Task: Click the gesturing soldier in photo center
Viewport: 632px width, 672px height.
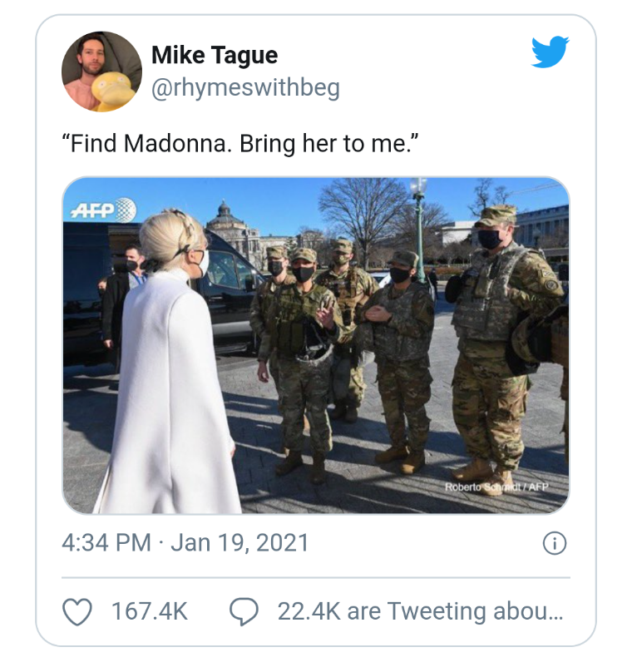Action: pyautogui.click(x=304, y=349)
